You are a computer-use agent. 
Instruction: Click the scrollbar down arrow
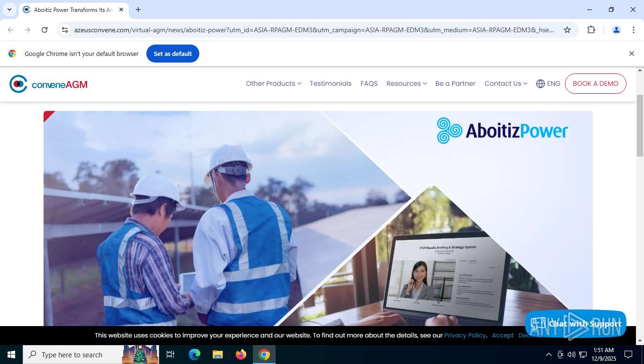click(x=640, y=340)
